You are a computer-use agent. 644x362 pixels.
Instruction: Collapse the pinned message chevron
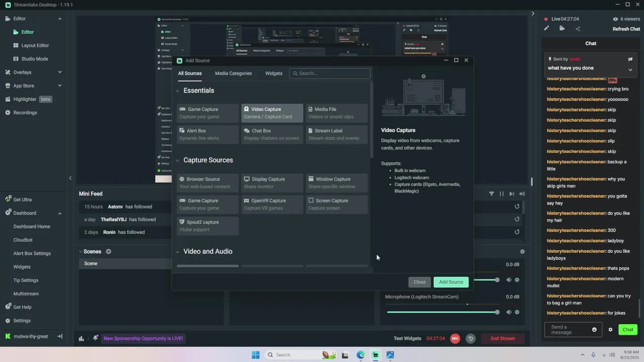click(630, 69)
